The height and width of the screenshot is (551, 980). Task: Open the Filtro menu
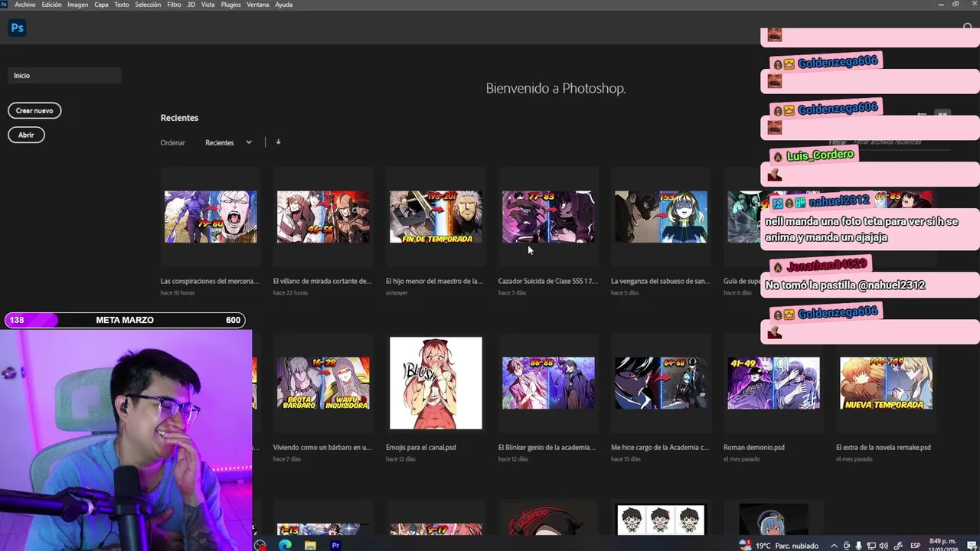(x=174, y=5)
